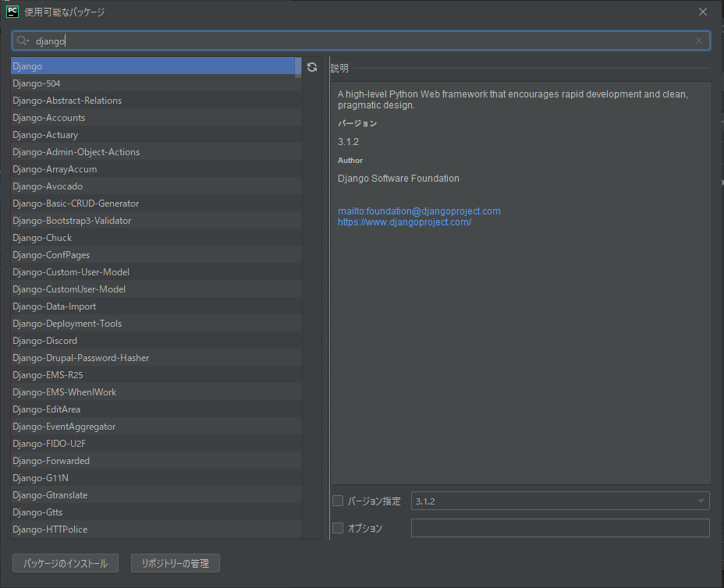Image resolution: width=724 pixels, height=588 pixels.
Task: Click the reload package list icon
Action: click(312, 67)
